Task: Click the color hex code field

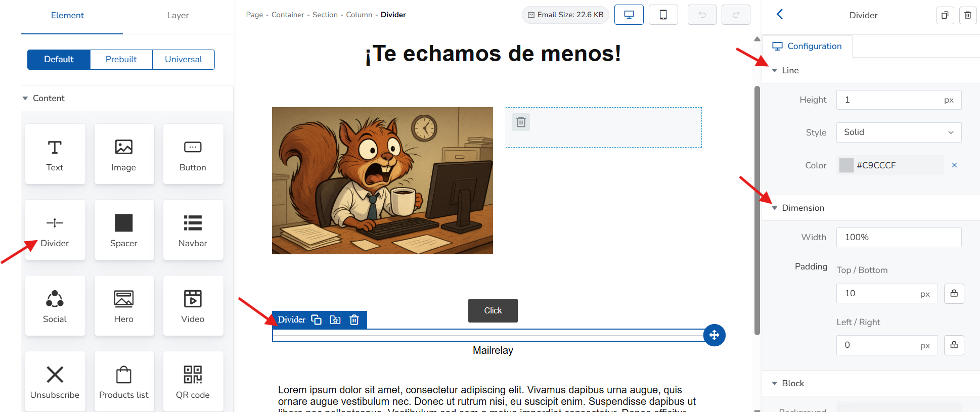Action: (899, 165)
